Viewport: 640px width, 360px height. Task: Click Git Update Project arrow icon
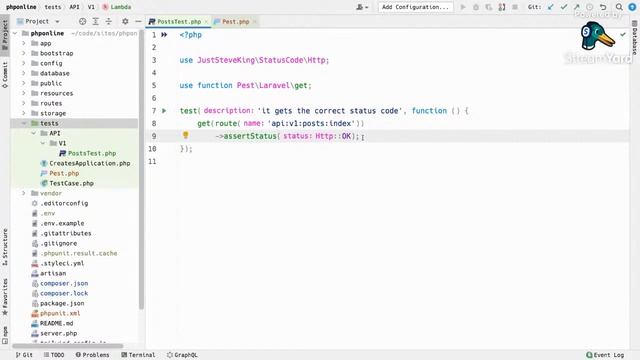551,7
